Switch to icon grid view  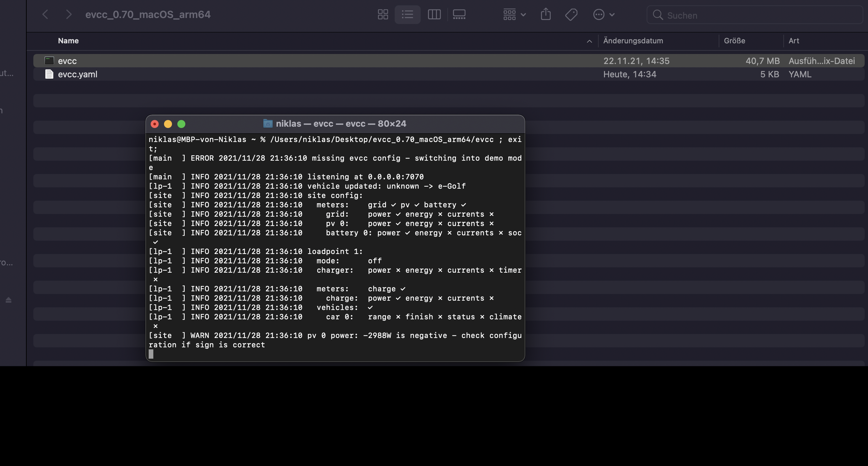pyautogui.click(x=382, y=14)
